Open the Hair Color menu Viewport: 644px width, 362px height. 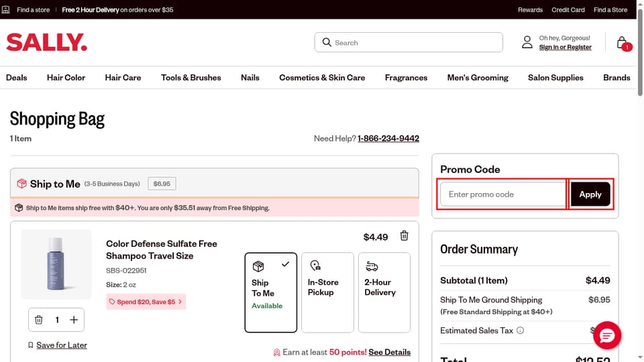click(x=66, y=78)
